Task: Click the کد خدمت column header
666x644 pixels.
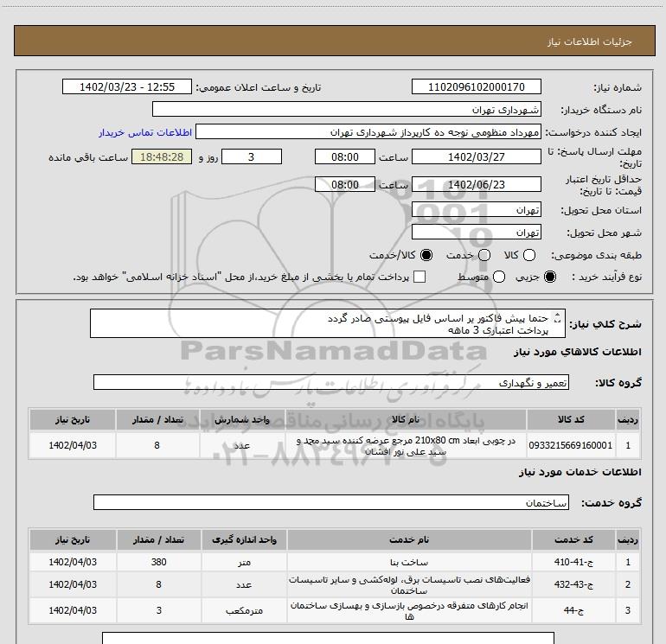Action: coord(573,539)
